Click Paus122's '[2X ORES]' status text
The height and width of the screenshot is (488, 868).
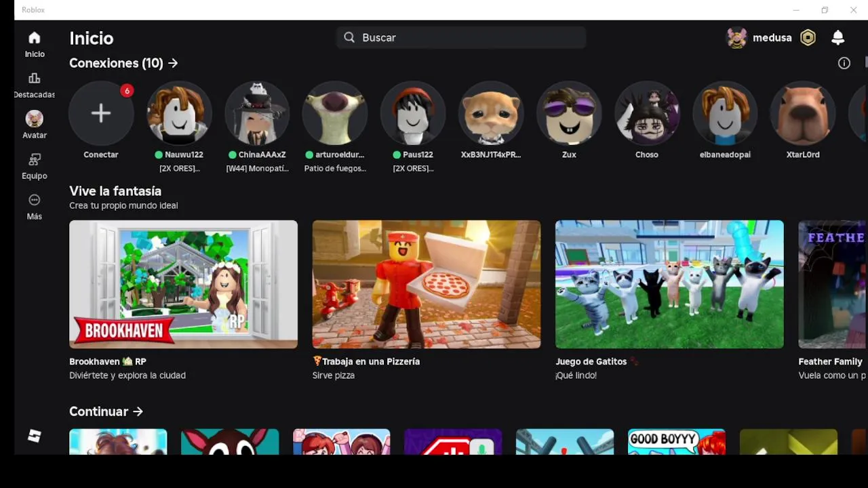click(413, 168)
